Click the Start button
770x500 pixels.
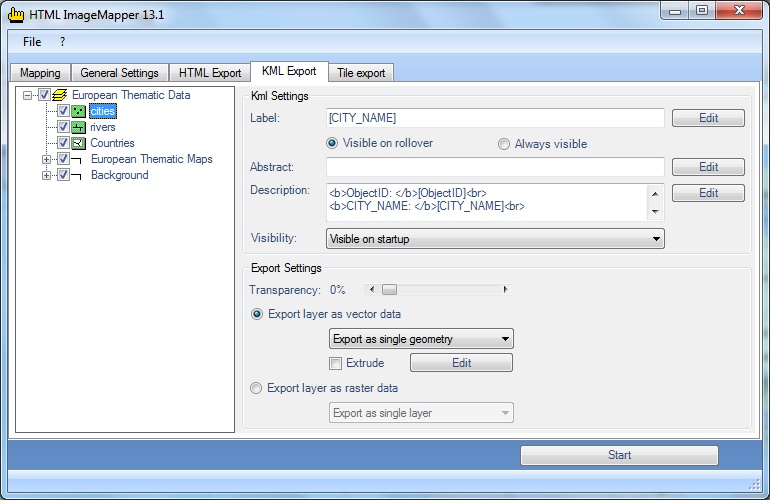(x=619, y=455)
